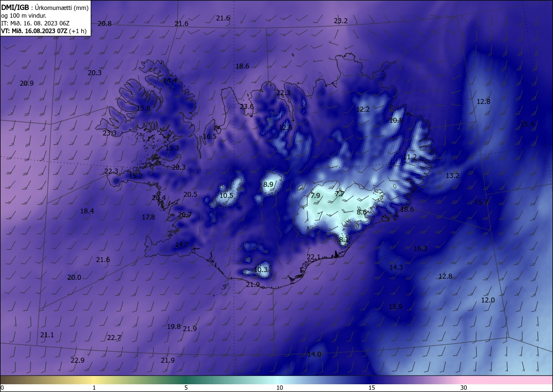Viewport: 553px width, 392px height.
Task: Click the value 15.2 on the map
Action: tap(136, 176)
